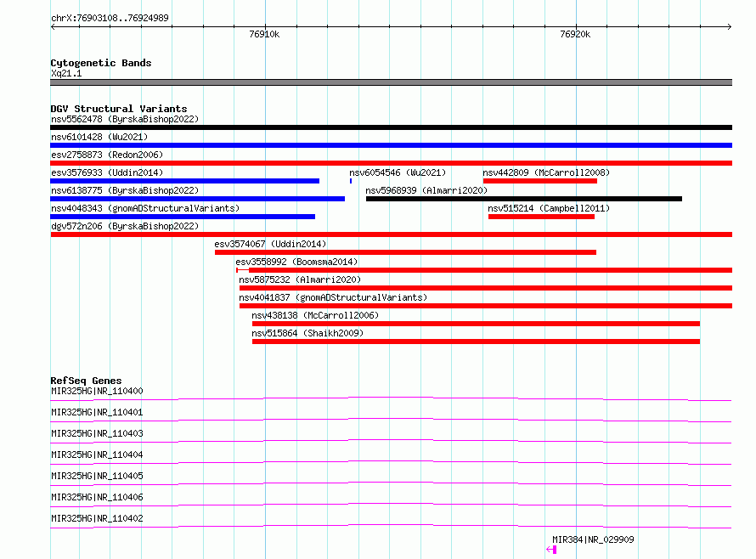Viewport: 756px width, 559px height.
Task: Click the 76920k ruler tick label
Action: pyautogui.click(x=575, y=34)
